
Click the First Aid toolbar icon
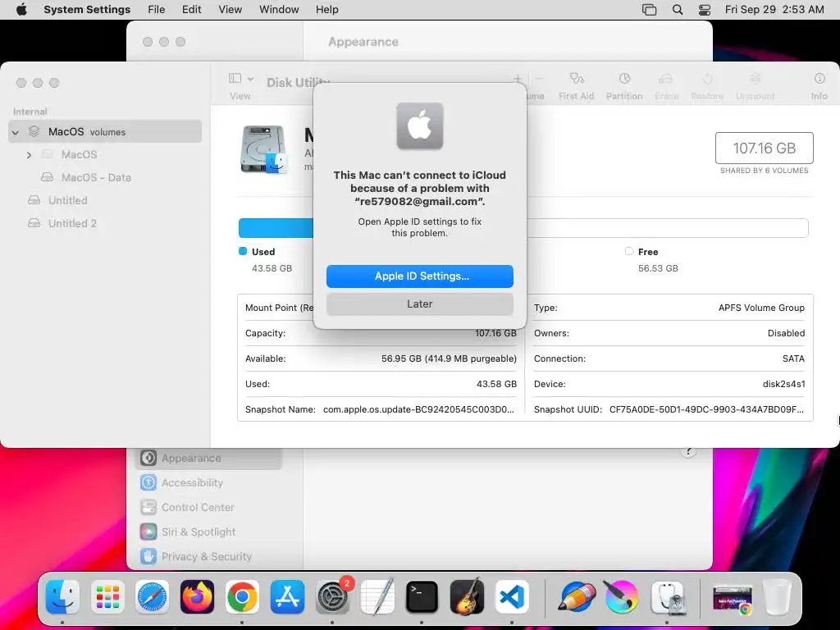click(576, 86)
